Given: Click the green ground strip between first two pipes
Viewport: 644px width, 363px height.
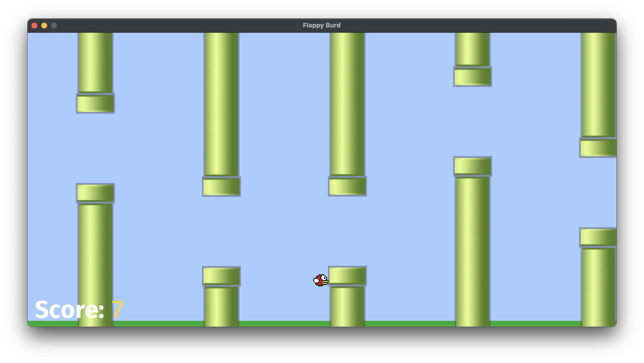Looking at the screenshot, I should coord(159,324).
